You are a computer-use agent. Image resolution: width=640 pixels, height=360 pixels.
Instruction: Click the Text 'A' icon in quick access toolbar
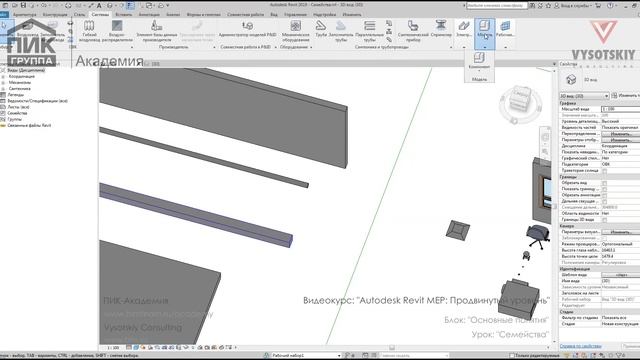tap(99, 5)
